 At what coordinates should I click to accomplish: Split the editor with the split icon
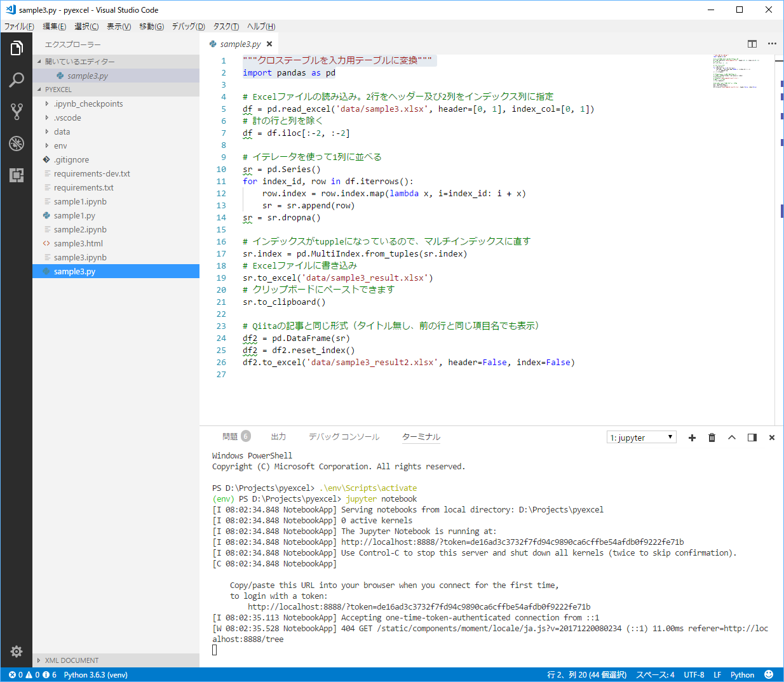coord(752,44)
